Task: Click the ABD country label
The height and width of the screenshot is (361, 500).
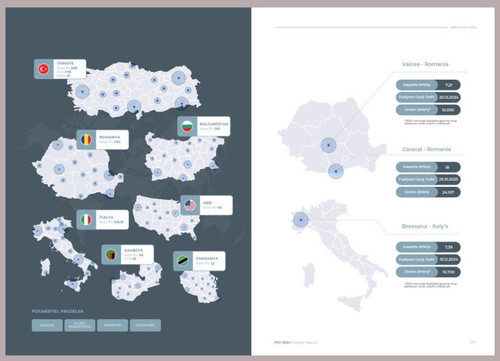Action: click(207, 202)
